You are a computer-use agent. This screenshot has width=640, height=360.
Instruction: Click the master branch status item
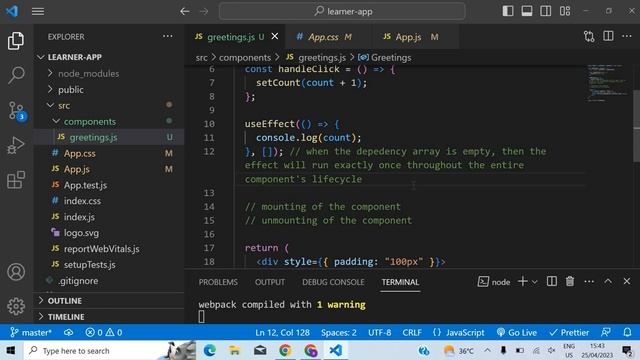[x=31, y=332]
